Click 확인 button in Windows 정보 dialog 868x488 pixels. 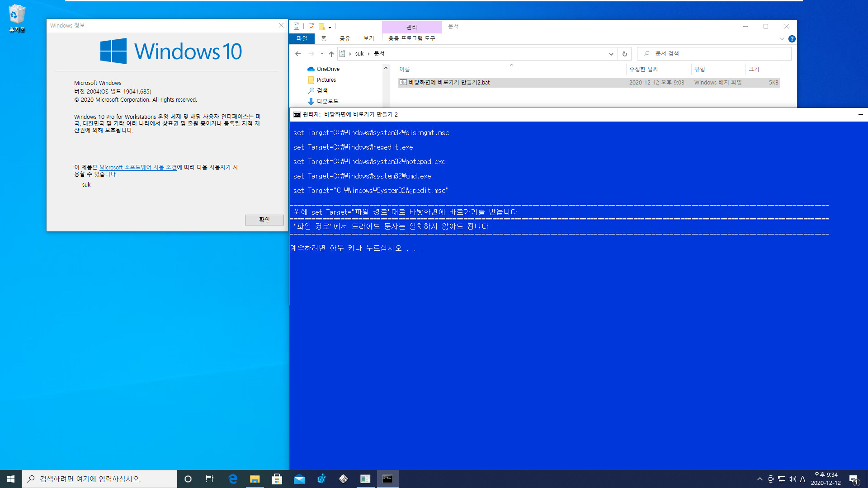pyautogui.click(x=264, y=220)
